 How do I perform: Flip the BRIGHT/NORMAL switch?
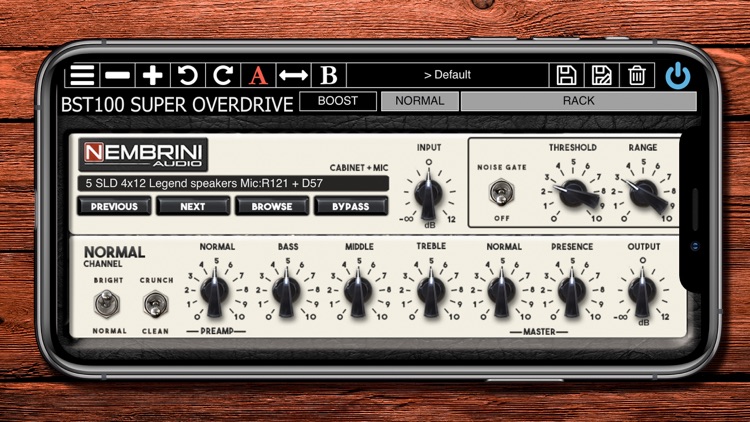point(106,304)
